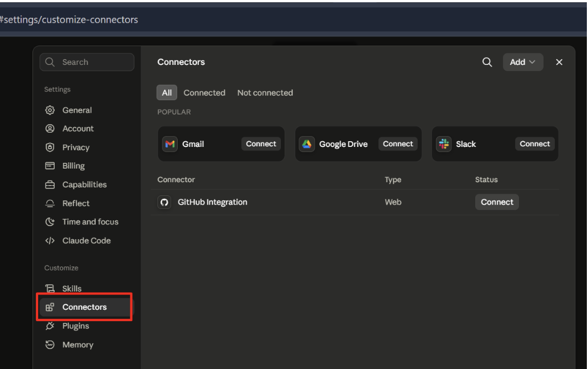Focus the settings Search field
The height and width of the screenshot is (369, 588).
[87, 62]
